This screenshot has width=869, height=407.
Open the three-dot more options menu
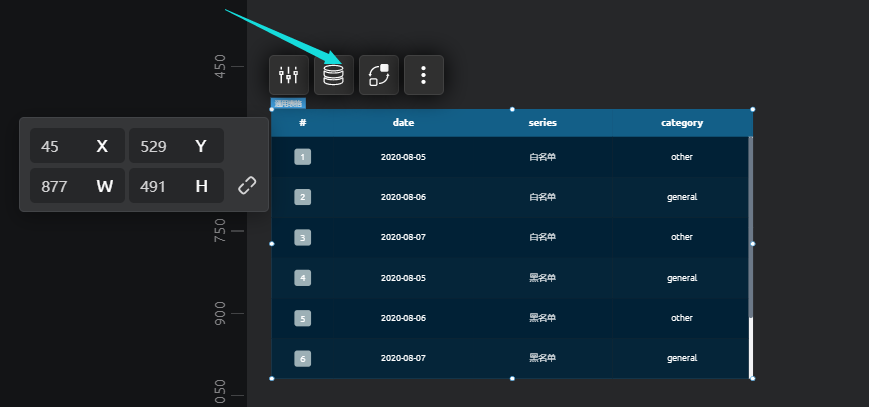(x=423, y=75)
